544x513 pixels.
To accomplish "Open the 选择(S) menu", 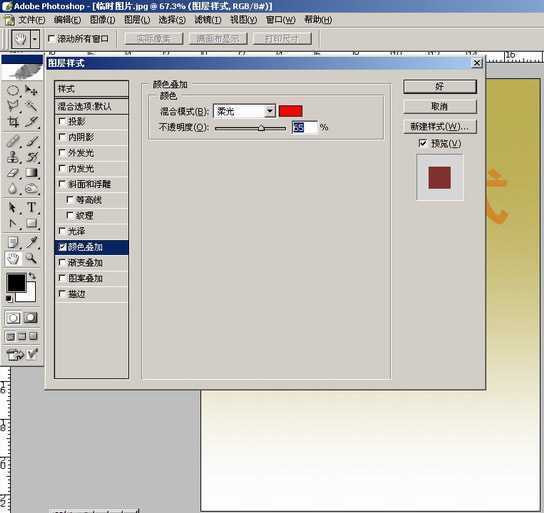I will coord(172,20).
